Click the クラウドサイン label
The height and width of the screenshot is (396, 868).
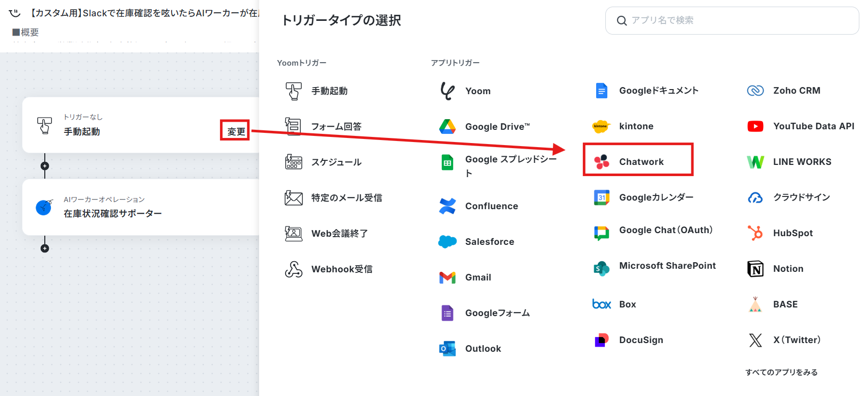coord(802,197)
